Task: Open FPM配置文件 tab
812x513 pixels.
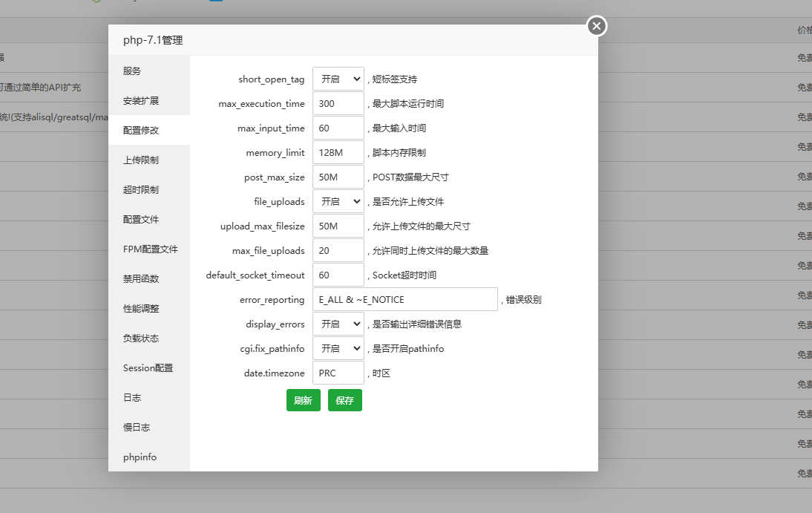Action: (x=149, y=249)
